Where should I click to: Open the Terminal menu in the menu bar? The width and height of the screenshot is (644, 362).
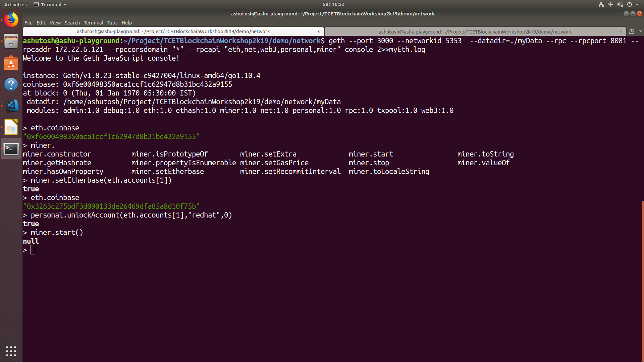click(x=93, y=23)
